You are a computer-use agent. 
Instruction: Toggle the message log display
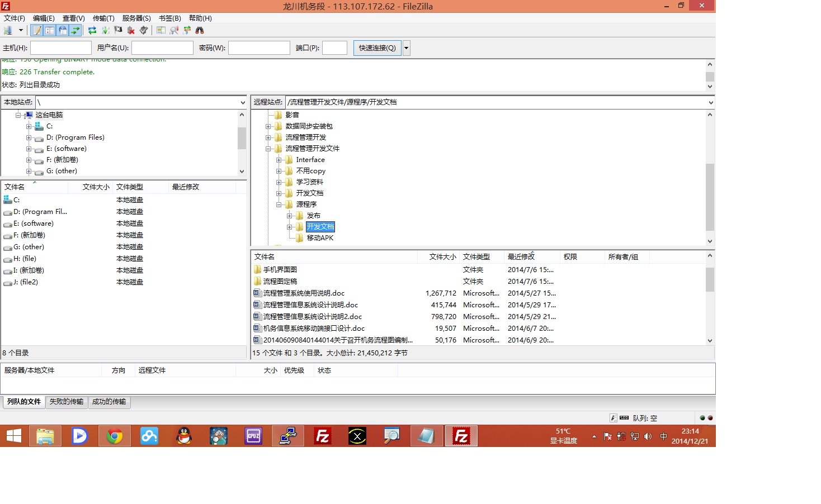(x=37, y=30)
